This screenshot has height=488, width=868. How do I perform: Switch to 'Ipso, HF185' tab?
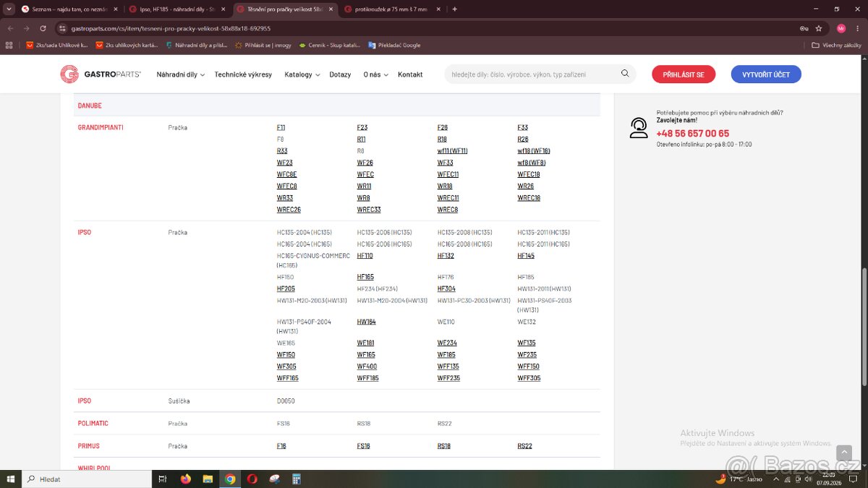pyautogui.click(x=176, y=9)
